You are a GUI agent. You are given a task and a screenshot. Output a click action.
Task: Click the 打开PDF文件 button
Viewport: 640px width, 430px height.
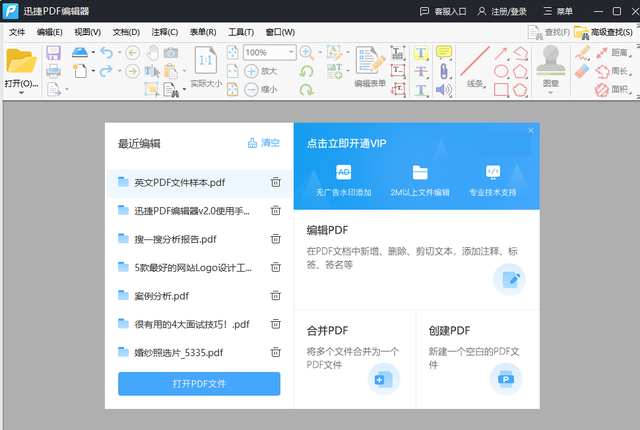199,383
